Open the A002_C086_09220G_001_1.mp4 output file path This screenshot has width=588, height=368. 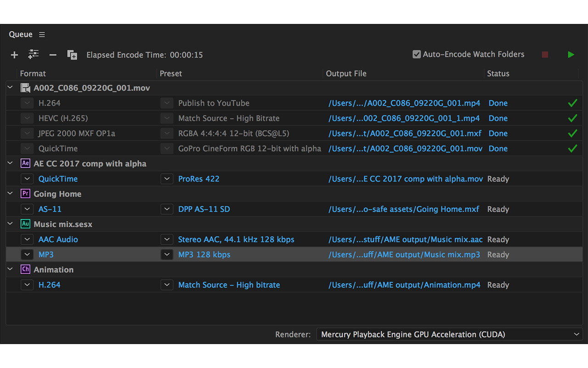[x=404, y=118]
